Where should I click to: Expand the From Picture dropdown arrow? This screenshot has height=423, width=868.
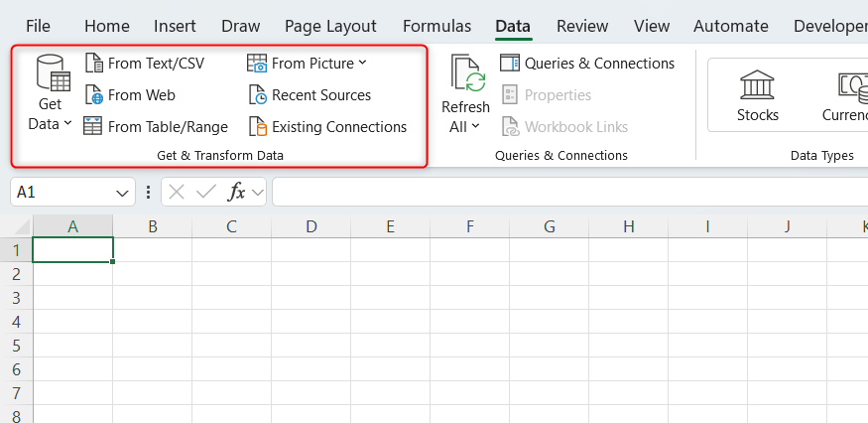[362, 63]
